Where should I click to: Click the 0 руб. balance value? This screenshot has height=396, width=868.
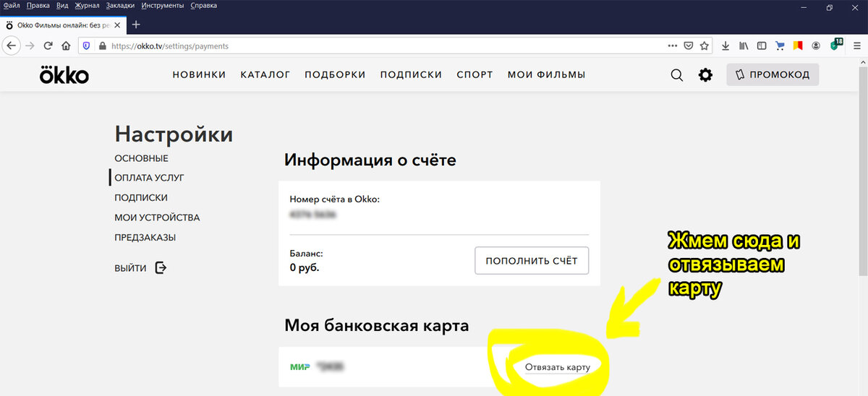click(305, 267)
